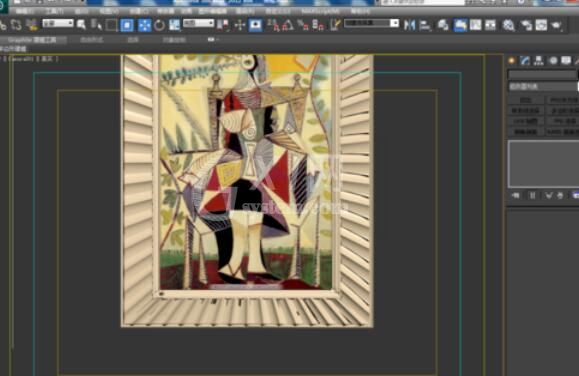This screenshot has width=579, height=376.
Task: Click the bottom-left modifier set button
Action: [x=526, y=132]
